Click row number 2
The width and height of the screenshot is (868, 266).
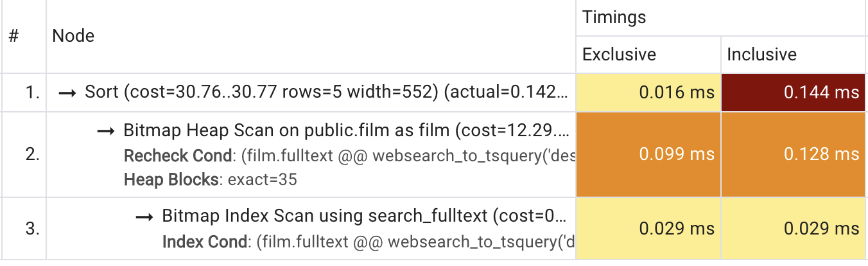[x=33, y=154]
